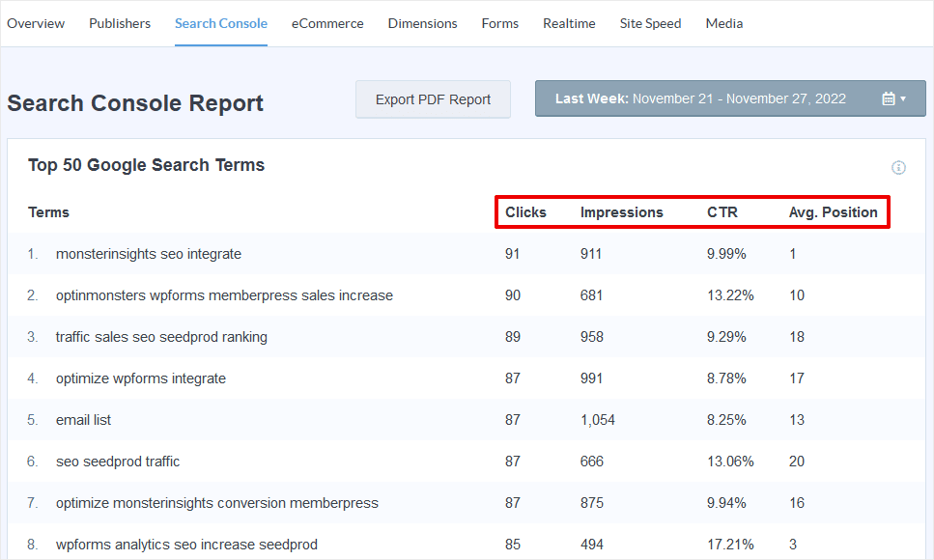Switch to the eCommerce tab
The height and width of the screenshot is (560, 934).
tap(326, 22)
